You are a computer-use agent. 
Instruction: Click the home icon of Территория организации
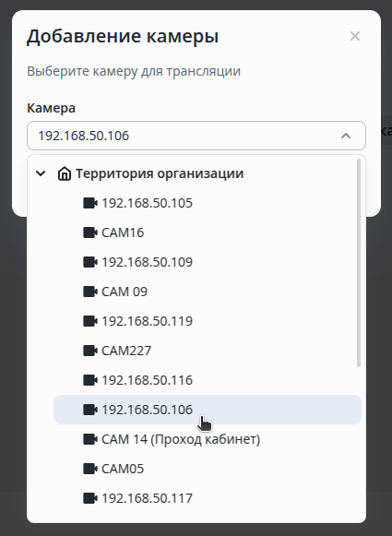pos(65,173)
